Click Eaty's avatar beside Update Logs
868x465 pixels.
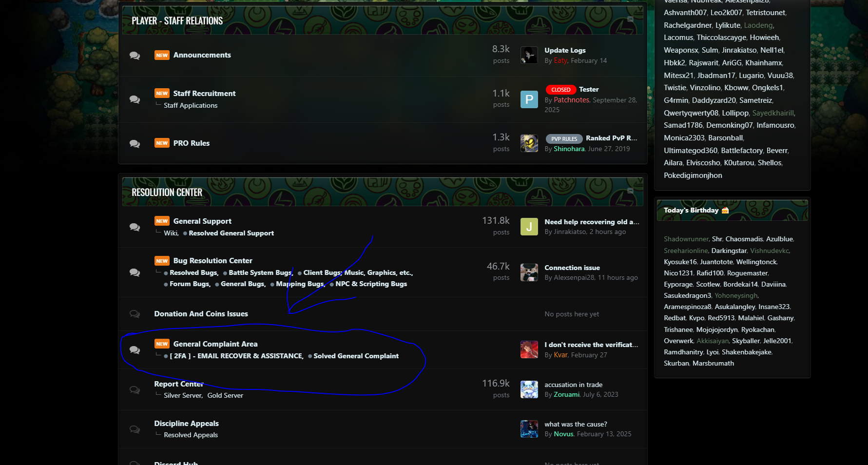(529, 56)
